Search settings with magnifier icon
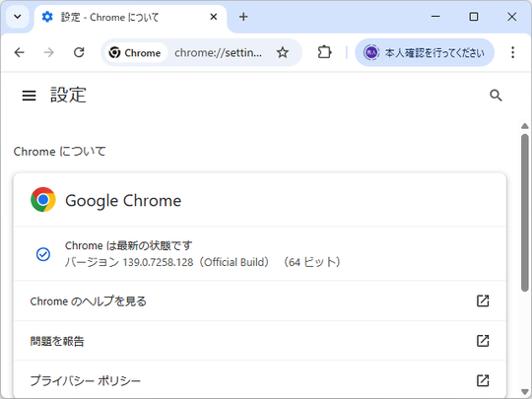The height and width of the screenshot is (399, 532). pos(496,96)
